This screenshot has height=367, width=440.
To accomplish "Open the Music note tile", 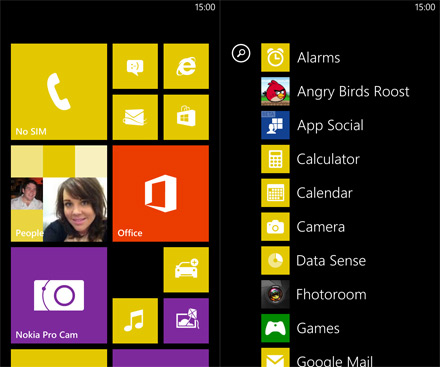I will 135,321.
